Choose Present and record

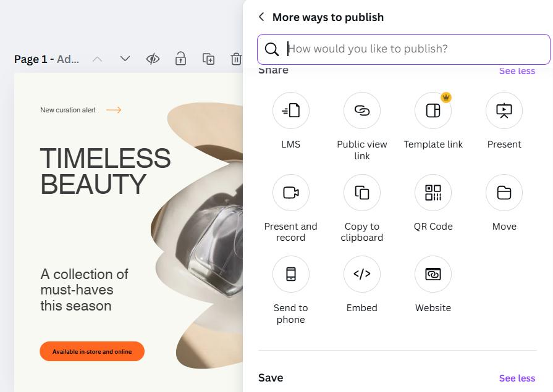click(x=290, y=193)
